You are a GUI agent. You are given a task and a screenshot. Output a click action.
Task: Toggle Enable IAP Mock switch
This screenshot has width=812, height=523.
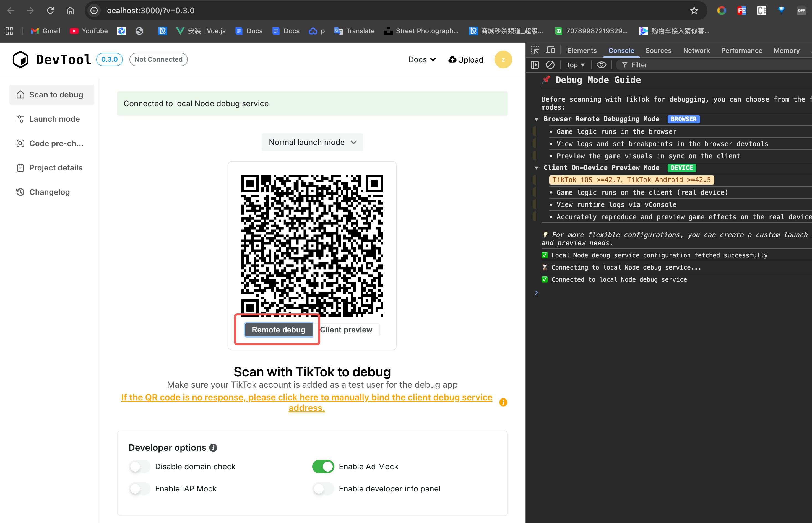coord(139,489)
